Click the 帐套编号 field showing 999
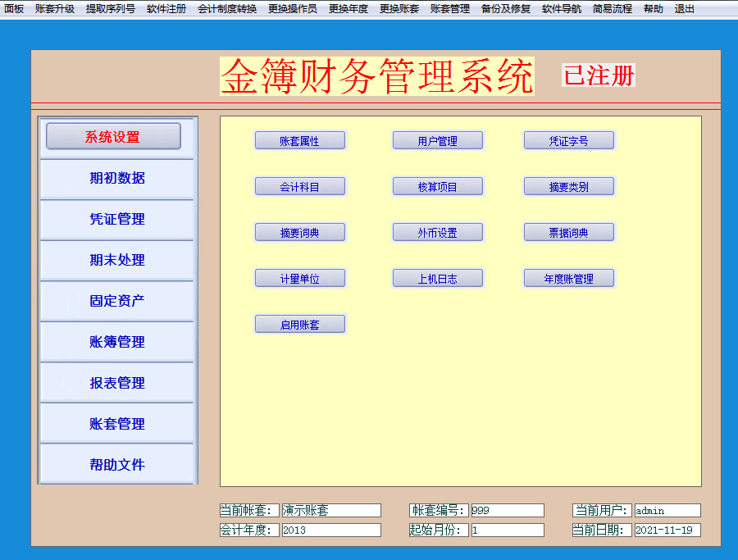Viewport: 738px width, 560px height. pos(508,510)
